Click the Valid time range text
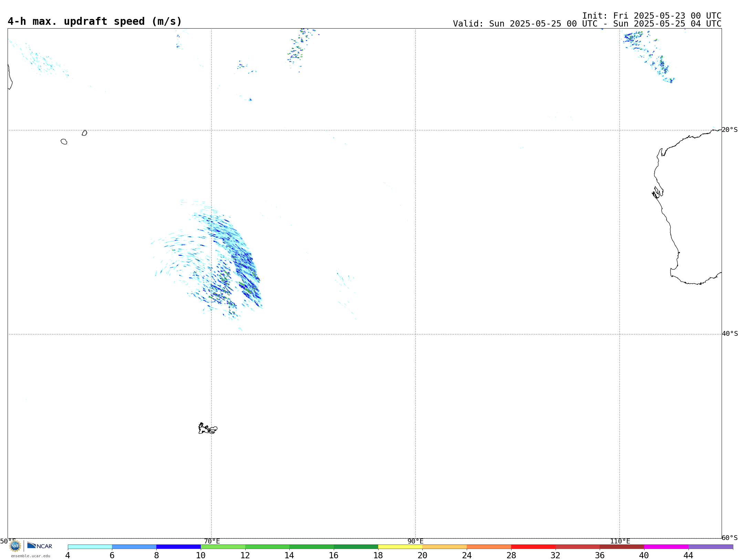The image size is (744, 560). click(587, 24)
